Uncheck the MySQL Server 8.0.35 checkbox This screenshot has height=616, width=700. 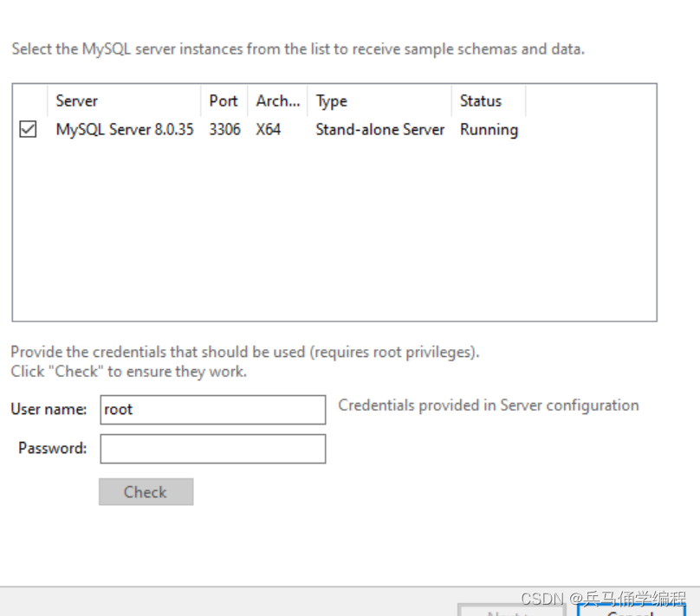pyautogui.click(x=28, y=129)
